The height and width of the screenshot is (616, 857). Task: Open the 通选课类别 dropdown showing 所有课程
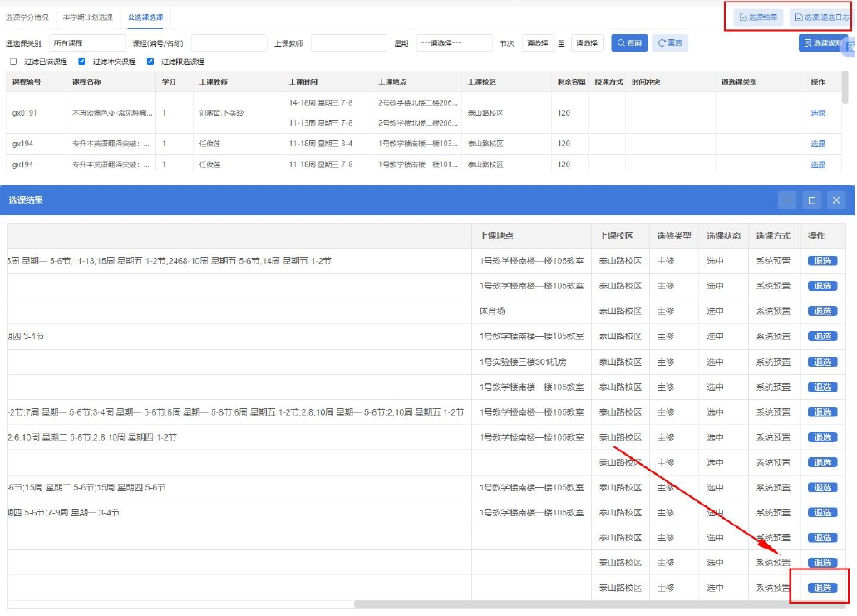coord(86,43)
